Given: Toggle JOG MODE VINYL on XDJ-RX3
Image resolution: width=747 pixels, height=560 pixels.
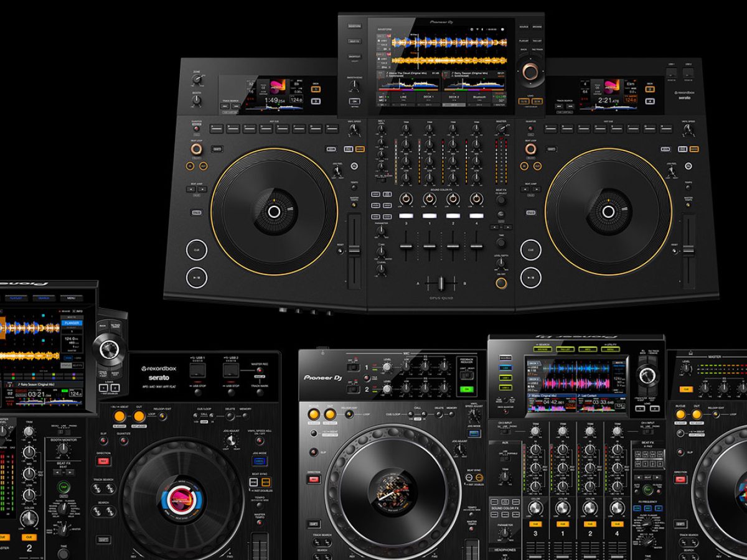Looking at the screenshot, I should tap(258, 461).
